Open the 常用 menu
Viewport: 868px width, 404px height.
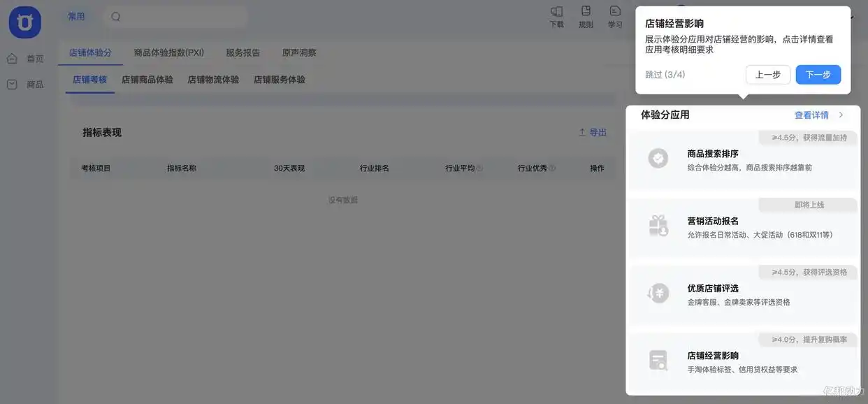click(77, 15)
